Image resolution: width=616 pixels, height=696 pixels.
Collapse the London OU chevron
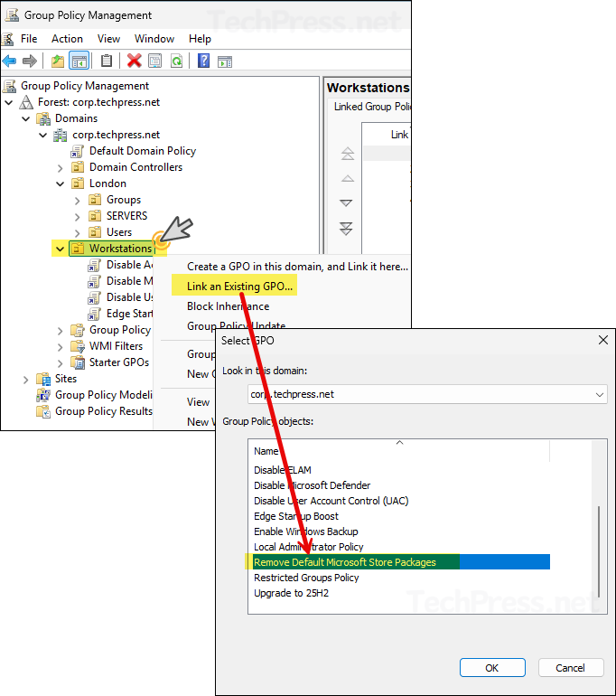pos(61,183)
